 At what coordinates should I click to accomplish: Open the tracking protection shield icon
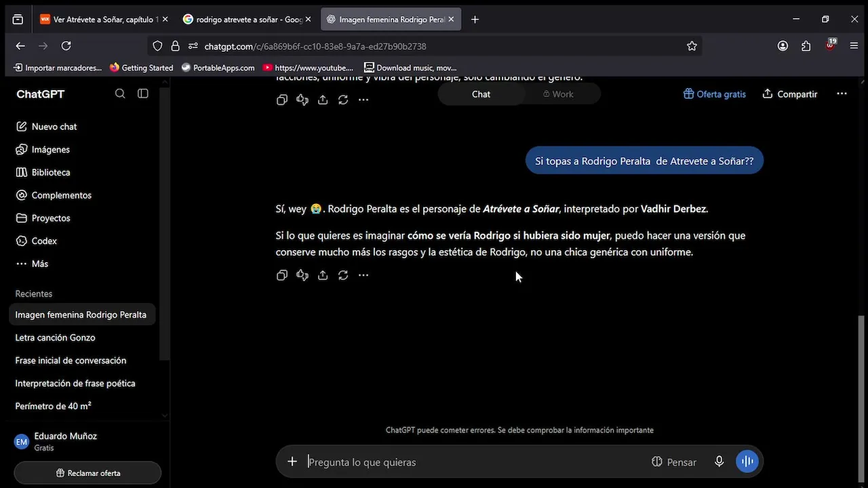coord(157,46)
